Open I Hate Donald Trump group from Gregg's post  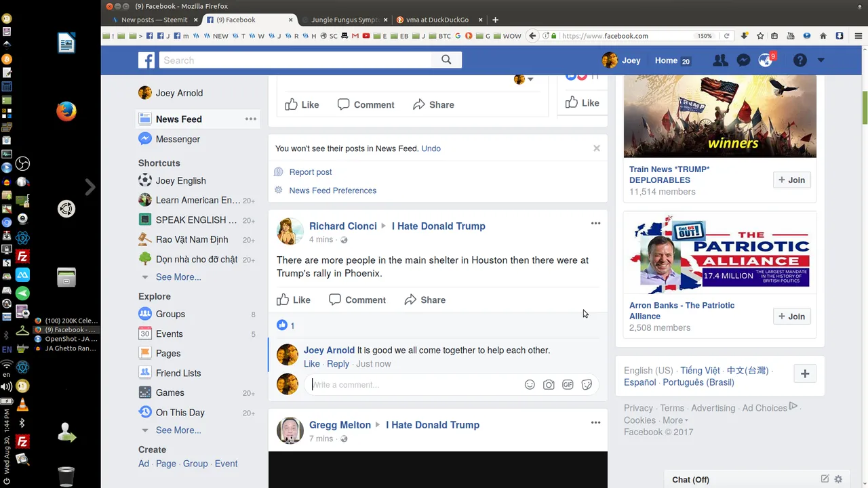[433, 425]
